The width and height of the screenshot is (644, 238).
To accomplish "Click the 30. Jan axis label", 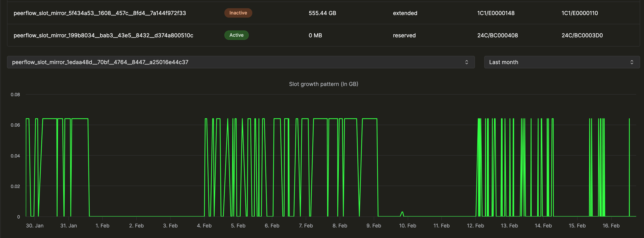I will 35,225.
